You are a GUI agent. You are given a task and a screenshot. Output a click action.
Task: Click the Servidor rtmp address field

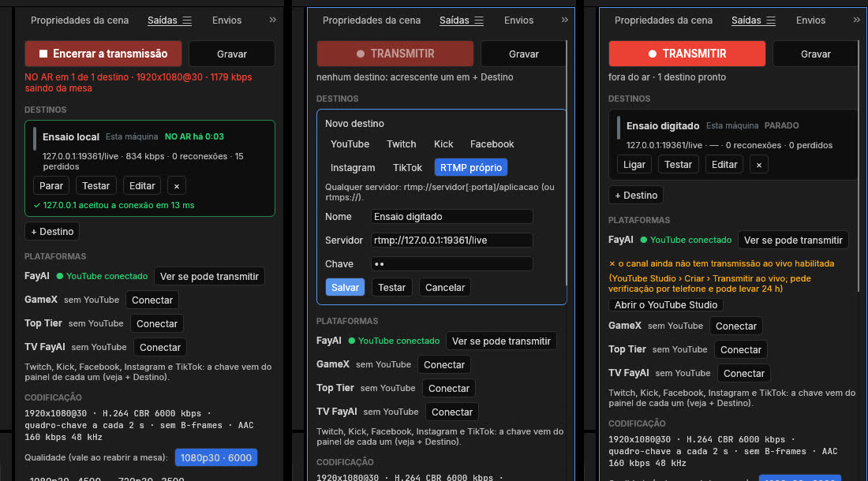point(451,240)
